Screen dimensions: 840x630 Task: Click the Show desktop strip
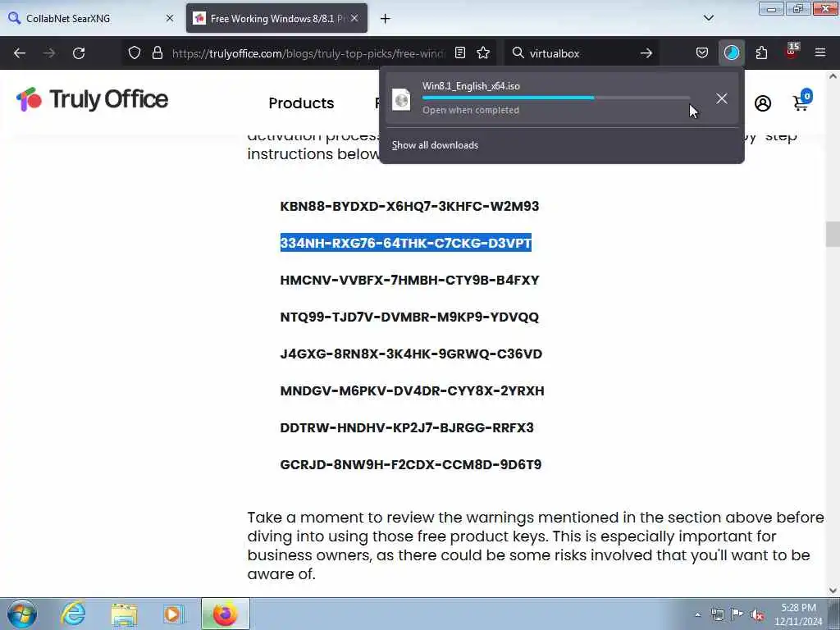pos(834,614)
